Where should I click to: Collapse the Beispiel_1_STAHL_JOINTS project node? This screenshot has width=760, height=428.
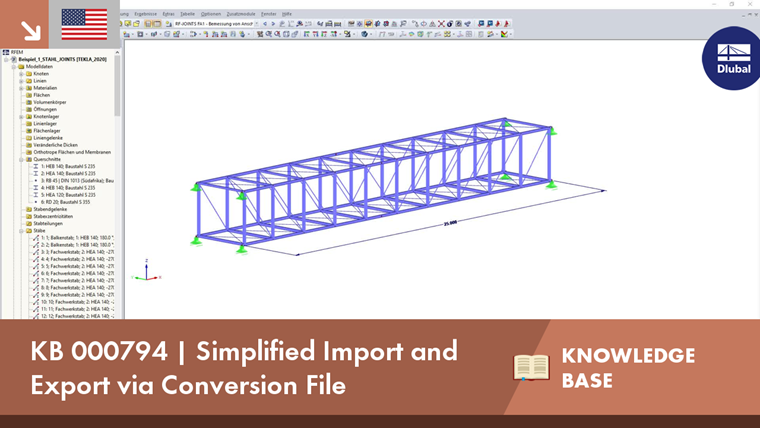(x=7, y=59)
